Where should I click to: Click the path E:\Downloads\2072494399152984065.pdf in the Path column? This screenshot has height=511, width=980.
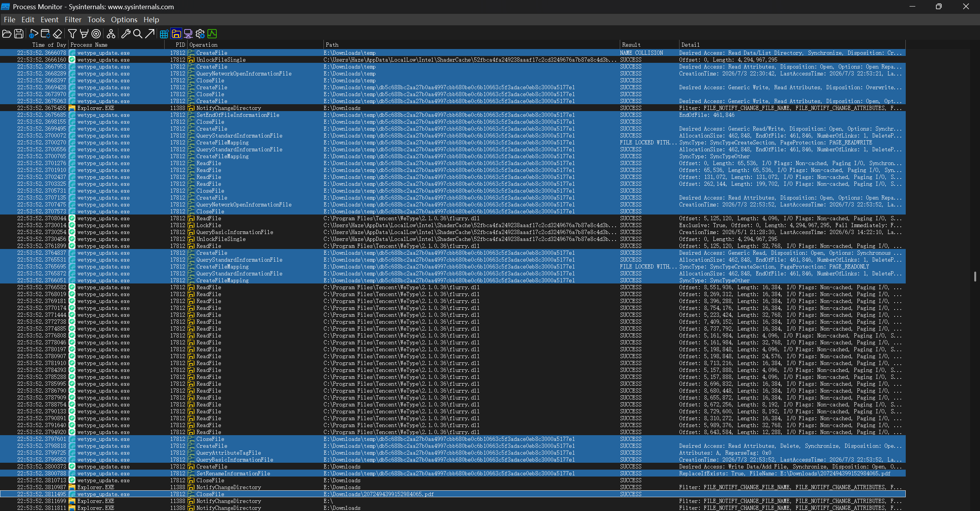379,494
